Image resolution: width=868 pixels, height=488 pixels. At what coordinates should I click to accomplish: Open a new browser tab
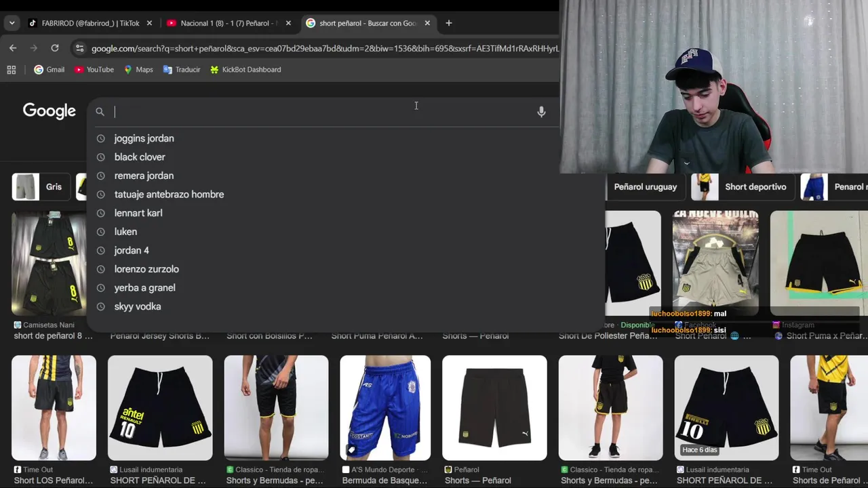tap(449, 23)
